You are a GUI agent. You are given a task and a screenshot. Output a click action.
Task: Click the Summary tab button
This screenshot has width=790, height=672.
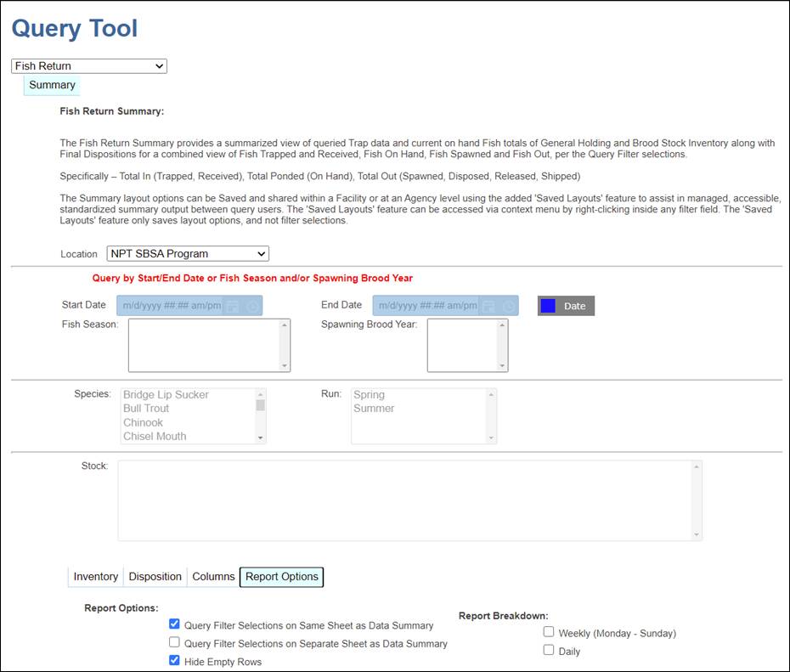[52, 85]
